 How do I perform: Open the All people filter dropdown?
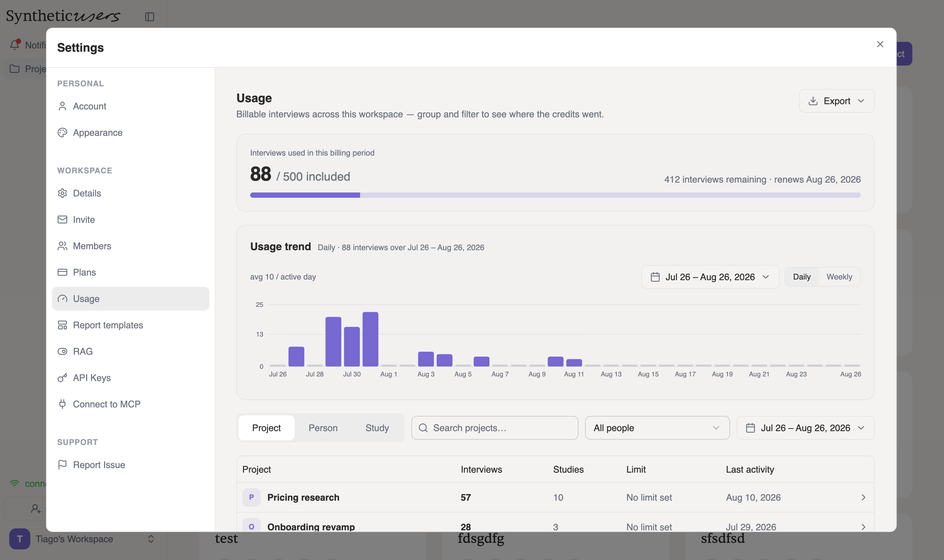(657, 428)
